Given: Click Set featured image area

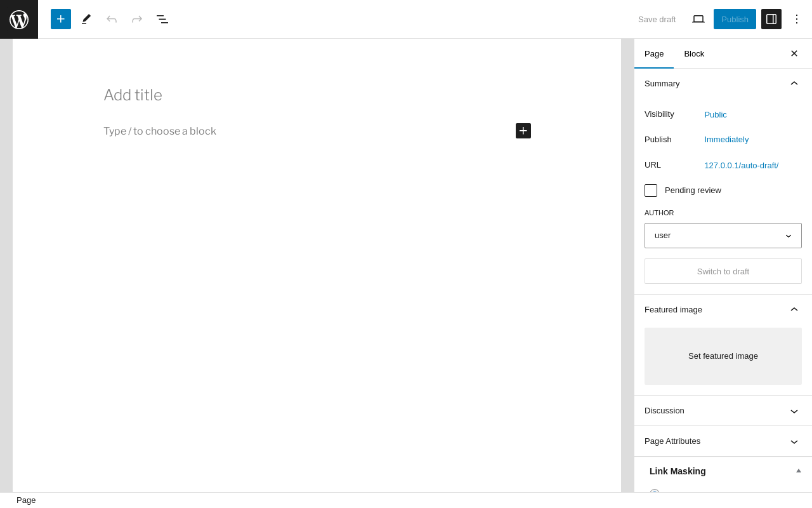Looking at the screenshot, I should coord(723,356).
